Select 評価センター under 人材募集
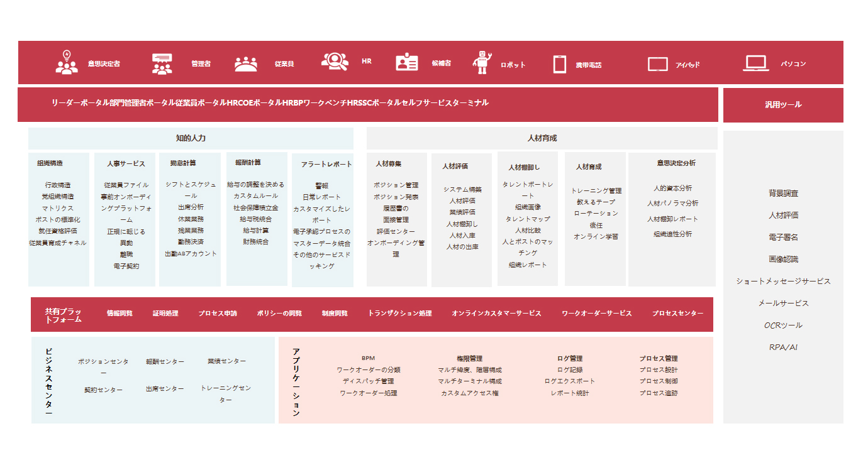Screen dimensions: 868x465 coord(396,232)
